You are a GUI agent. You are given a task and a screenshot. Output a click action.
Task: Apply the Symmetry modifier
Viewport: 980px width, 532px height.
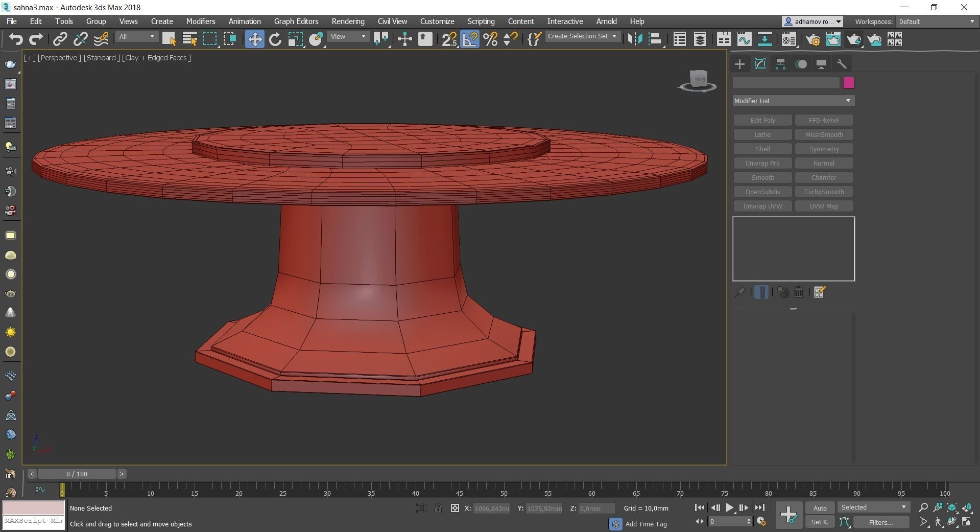[x=824, y=149]
